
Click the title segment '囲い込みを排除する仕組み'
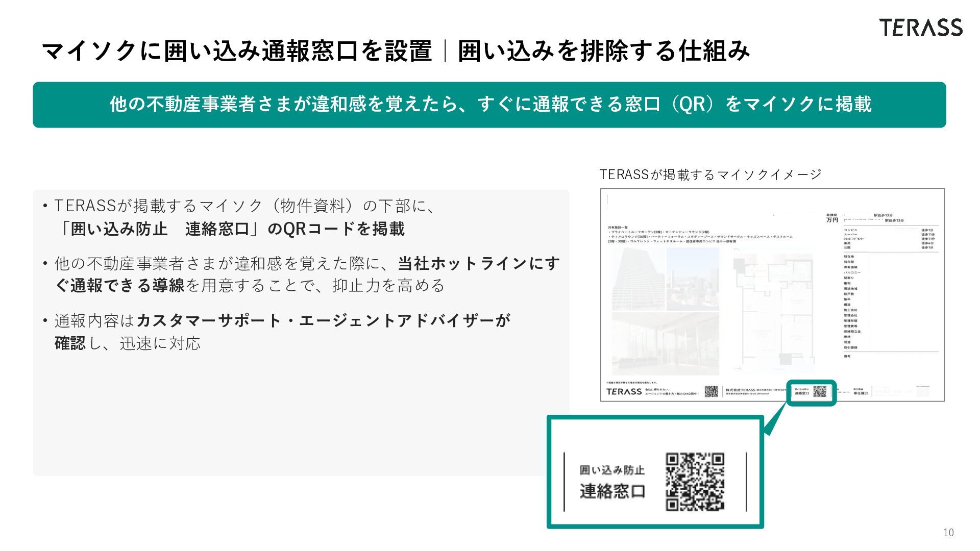click(x=604, y=51)
